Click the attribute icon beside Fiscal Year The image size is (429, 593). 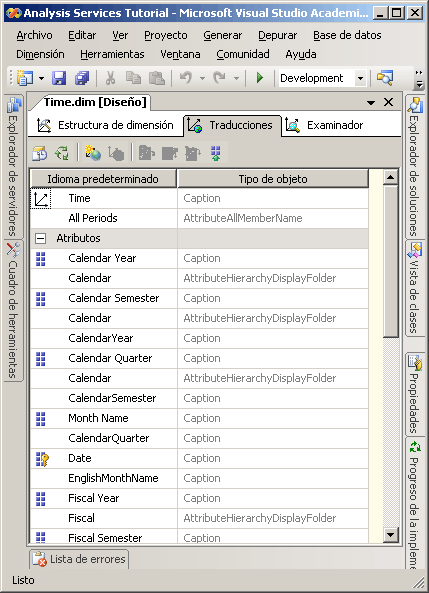[40, 498]
